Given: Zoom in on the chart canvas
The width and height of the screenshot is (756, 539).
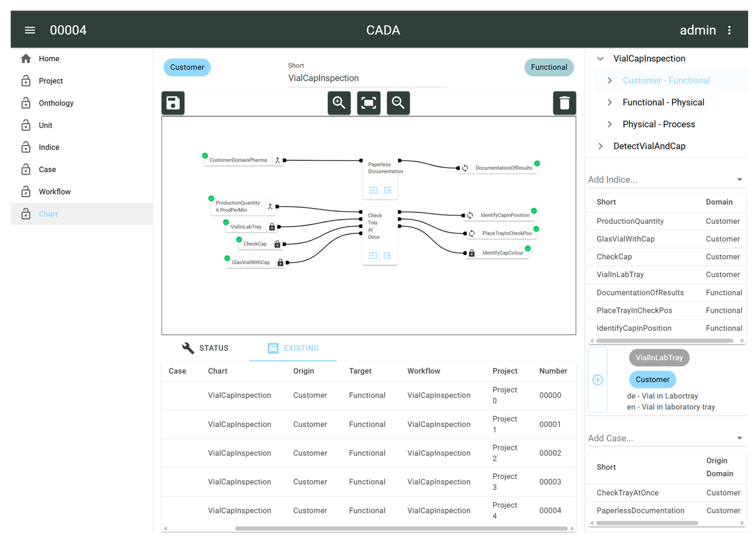Looking at the screenshot, I should 339,103.
